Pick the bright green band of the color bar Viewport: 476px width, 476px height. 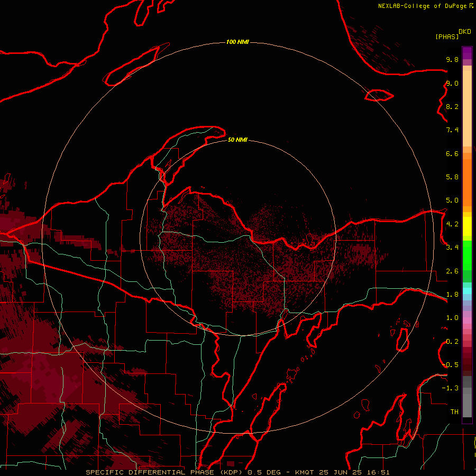pyautogui.click(x=467, y=255)
